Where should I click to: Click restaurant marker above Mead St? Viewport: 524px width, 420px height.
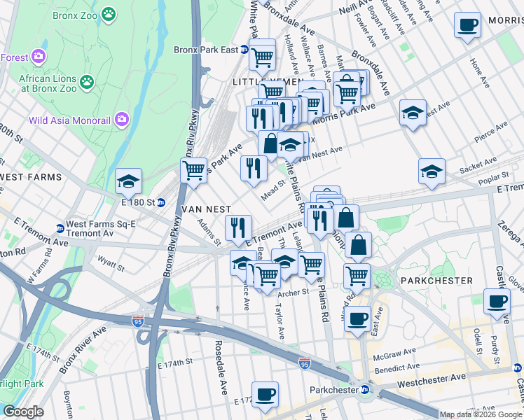click(x=254, y=168)
